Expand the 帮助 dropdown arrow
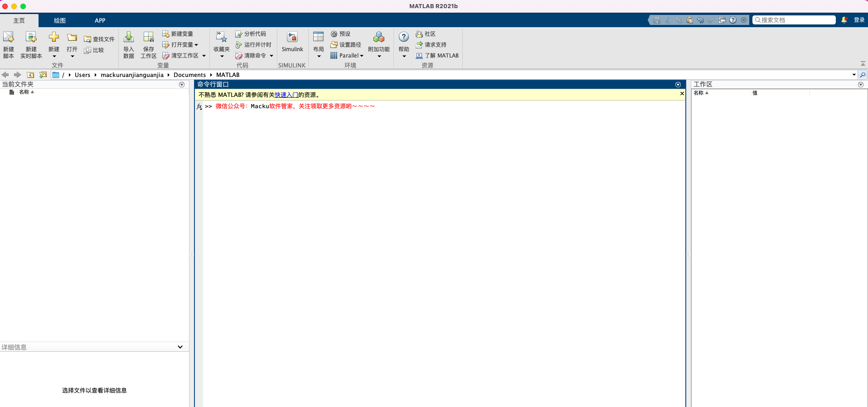The image size is (868, 407). pos(404,56)
